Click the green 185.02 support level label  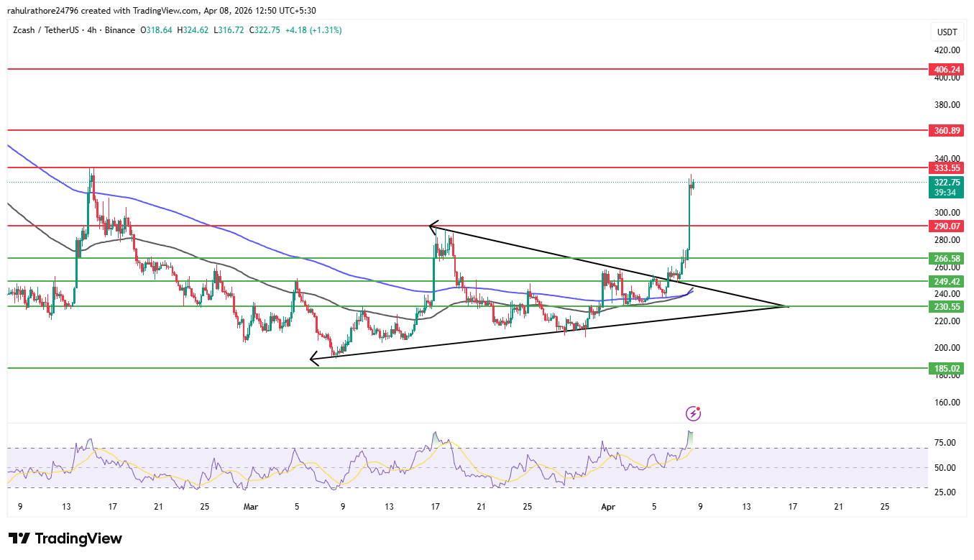(x=946, y=368)
